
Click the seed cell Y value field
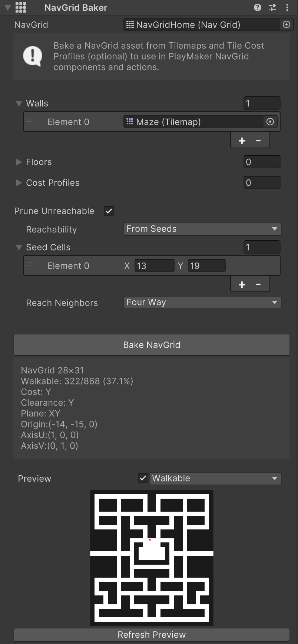click(x=206, y=265)
